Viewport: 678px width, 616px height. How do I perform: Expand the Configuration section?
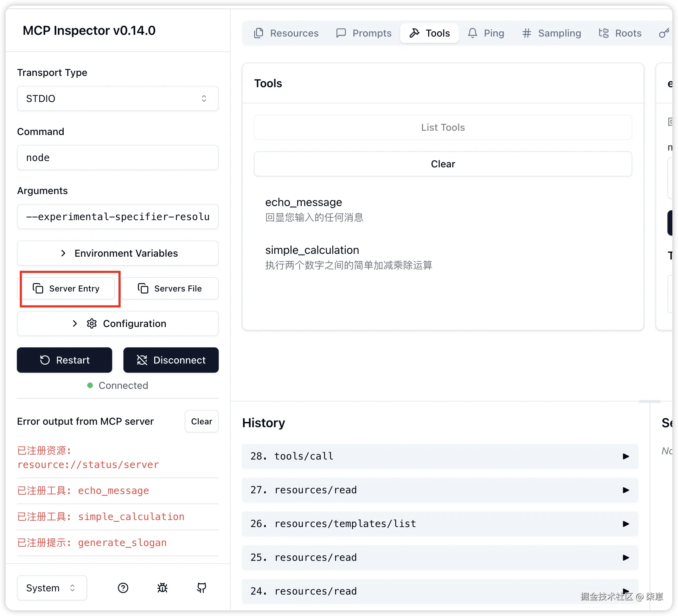pyautogui.click(x=118, y=323)
